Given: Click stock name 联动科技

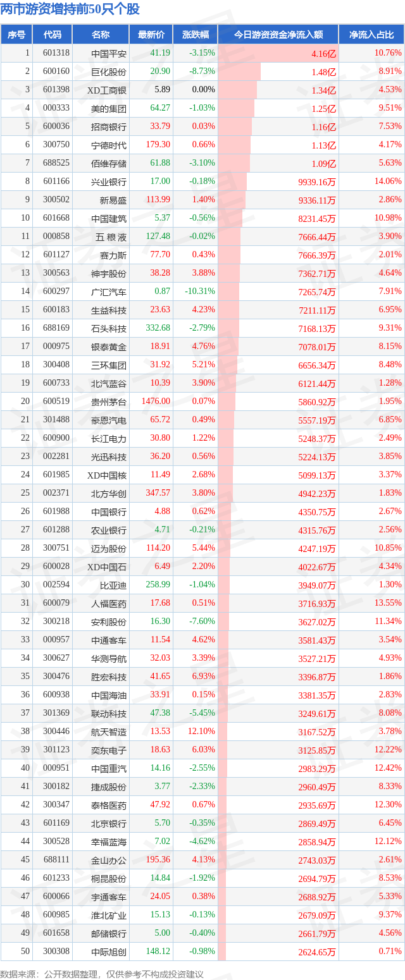Looking at the screenshot, I should [109, 714].
